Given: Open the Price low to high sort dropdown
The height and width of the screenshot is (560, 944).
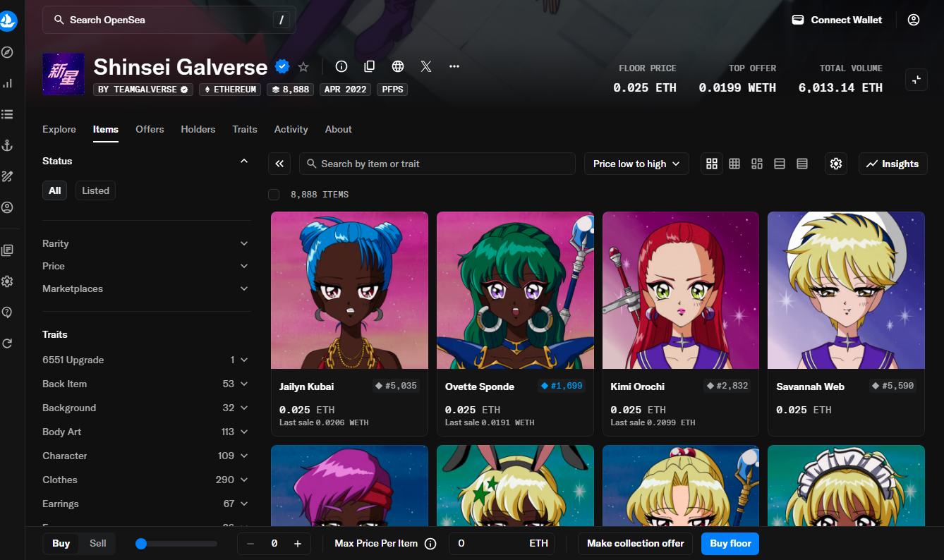Looking at the screenshot, I should [x=636, y=164].
